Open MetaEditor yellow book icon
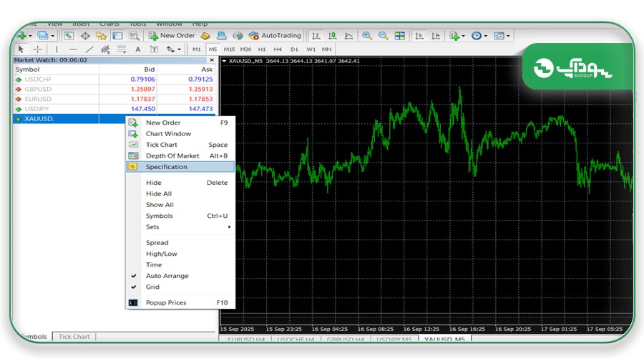This screenshot has height=364, width=644. coord(205,36)
